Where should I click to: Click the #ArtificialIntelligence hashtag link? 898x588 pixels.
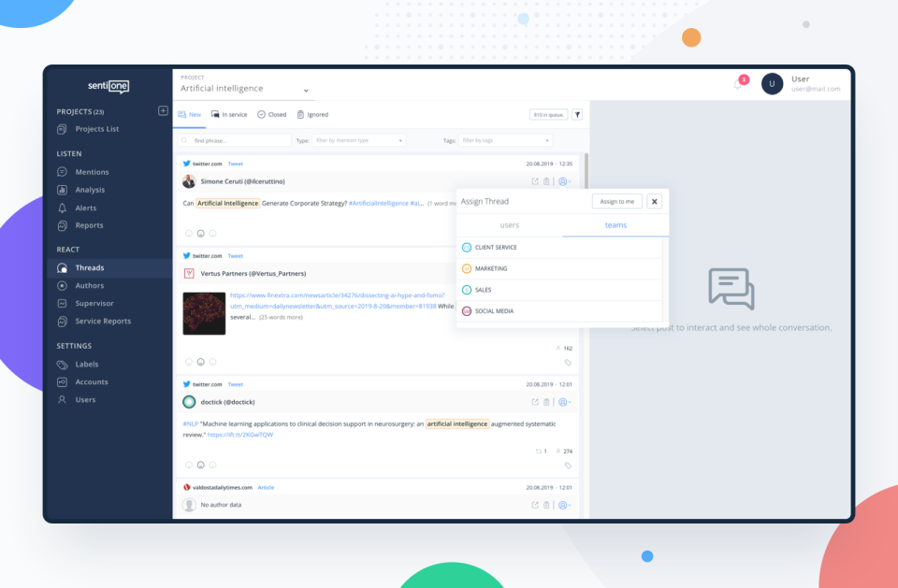[378, 203]
